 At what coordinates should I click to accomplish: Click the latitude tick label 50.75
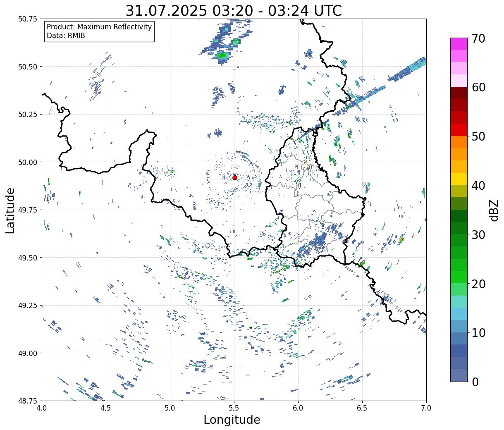[28, 19]
